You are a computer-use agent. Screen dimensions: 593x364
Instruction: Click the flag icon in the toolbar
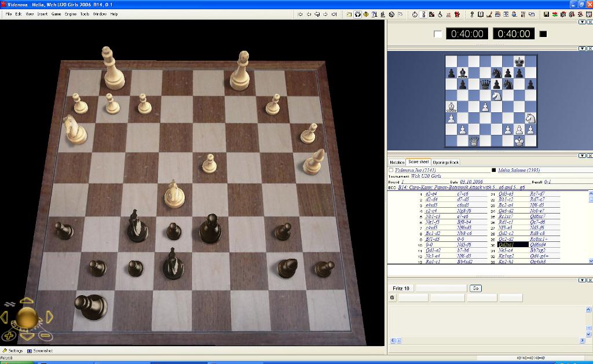400,14
